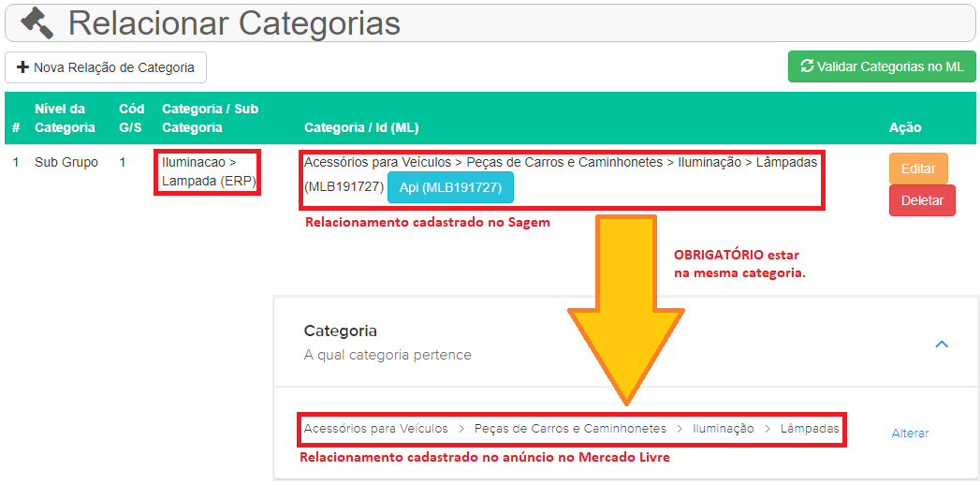Click the Api (MLB191727) button
The width and height of the screenshot is (980, 485).
click(450, 187)
